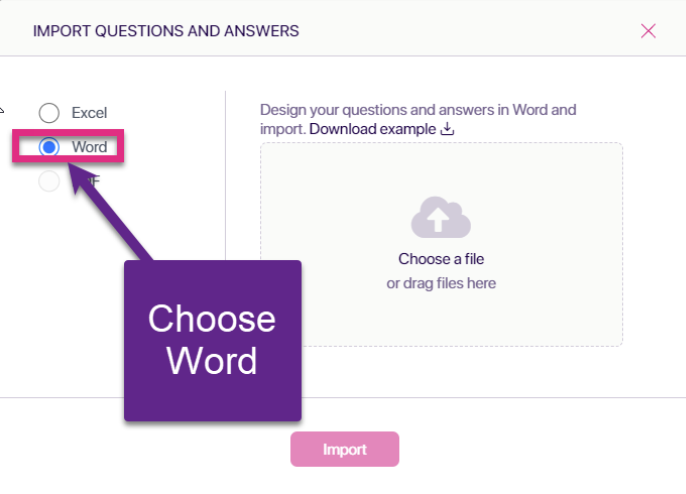Open the Download example link
Screen dimensions: 686x494
coord(372,129)
